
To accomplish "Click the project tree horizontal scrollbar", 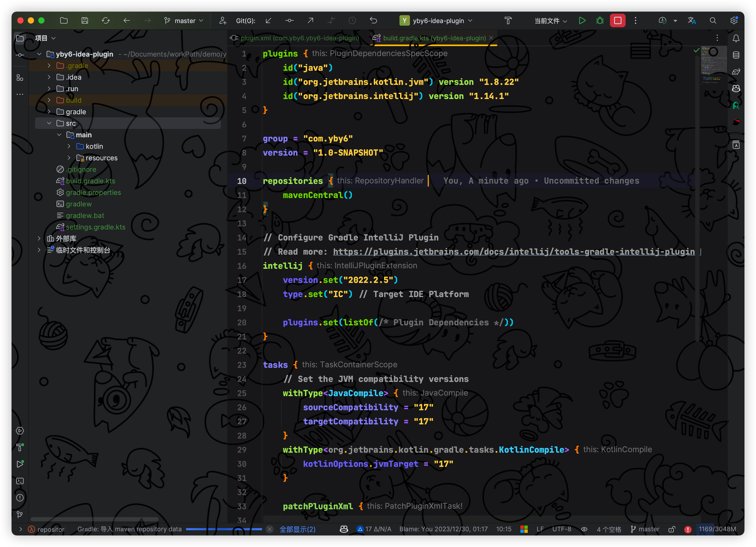I will 94,519.
